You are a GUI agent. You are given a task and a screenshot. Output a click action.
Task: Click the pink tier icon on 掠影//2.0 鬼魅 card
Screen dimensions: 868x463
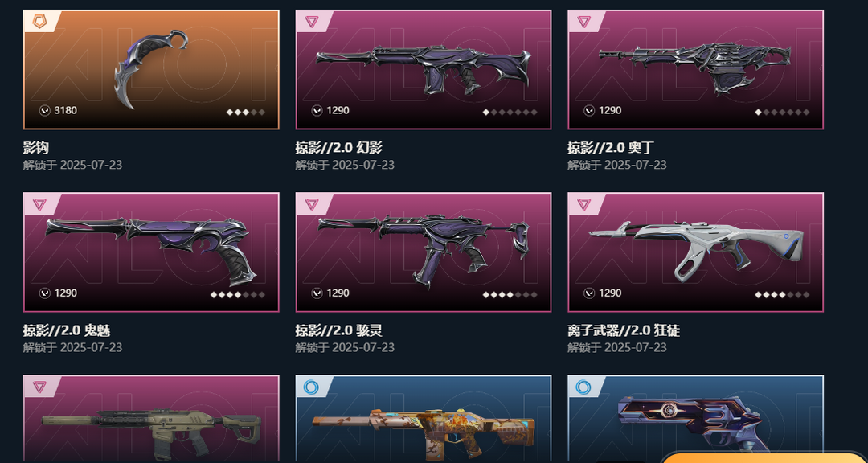coord(40,204)
